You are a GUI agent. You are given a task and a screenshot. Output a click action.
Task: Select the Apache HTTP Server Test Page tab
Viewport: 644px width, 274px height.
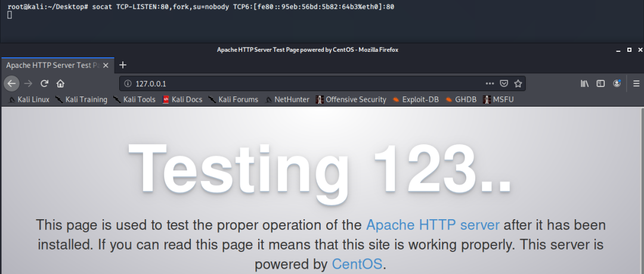[57, 65]
